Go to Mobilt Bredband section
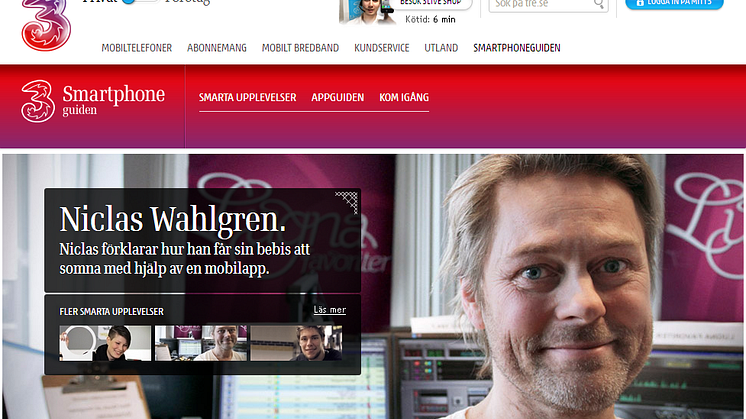746x419 pixels. coord(300,48)
